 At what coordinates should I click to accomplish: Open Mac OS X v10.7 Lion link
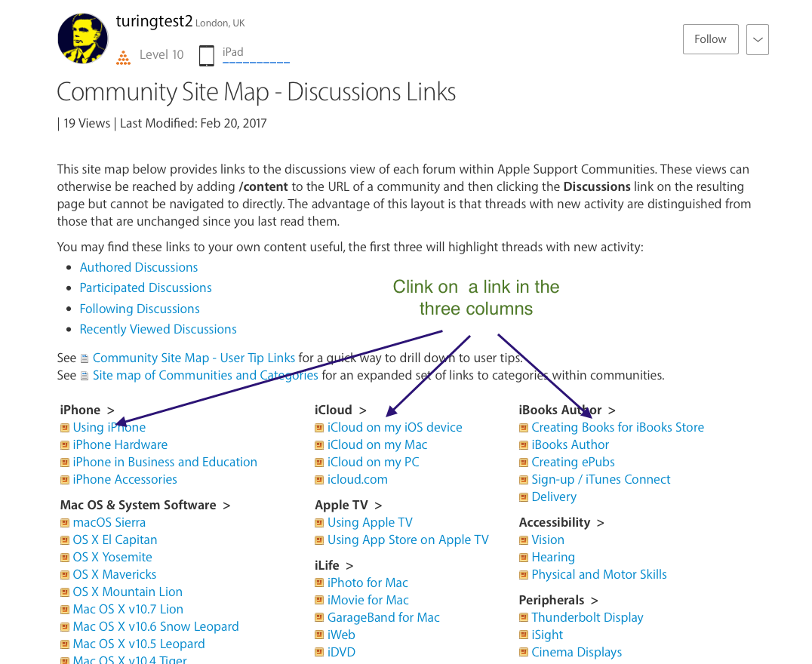click(x=128, y=609)
